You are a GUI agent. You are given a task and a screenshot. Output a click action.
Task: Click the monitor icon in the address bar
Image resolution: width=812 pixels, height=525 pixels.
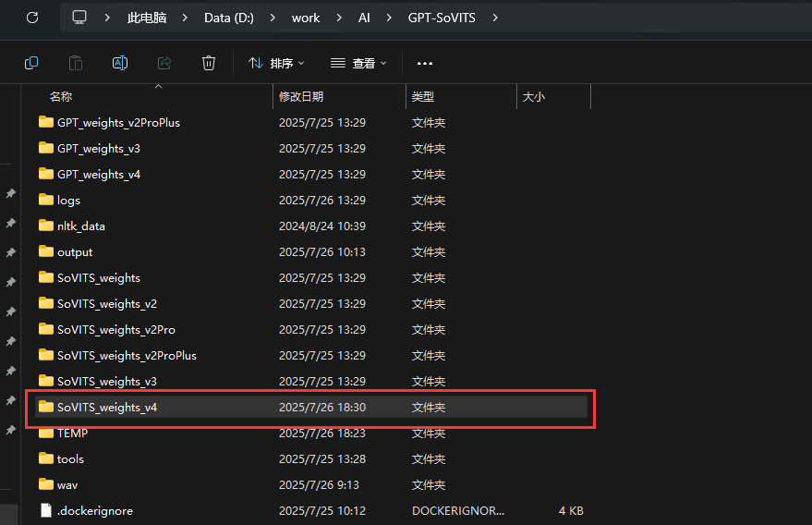[79, 18]
